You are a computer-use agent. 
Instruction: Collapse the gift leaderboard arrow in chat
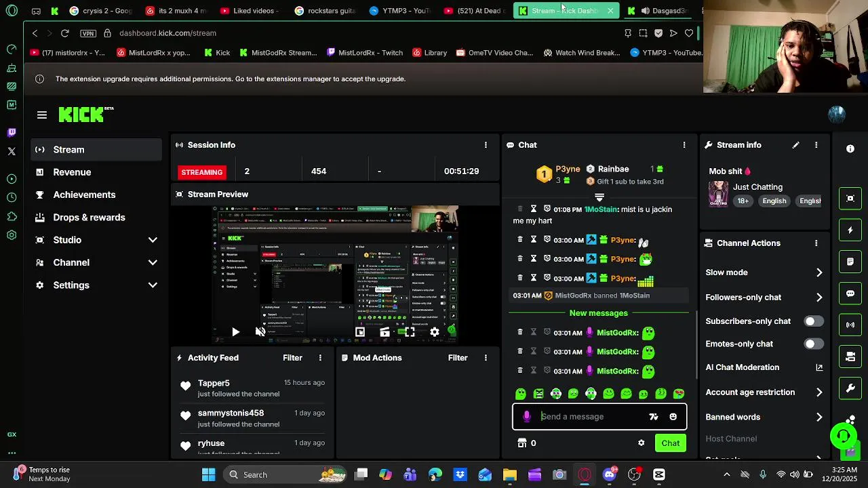tap(599, 197)
